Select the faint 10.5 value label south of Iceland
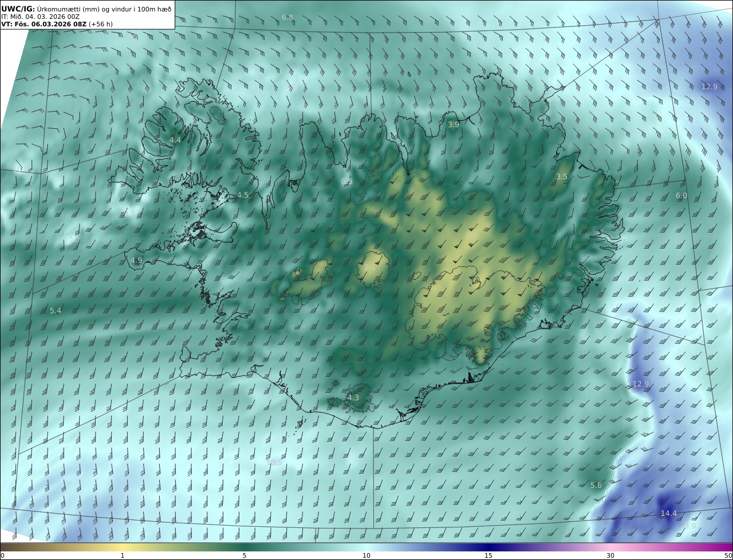733x560 pixels. coord(274,462)
